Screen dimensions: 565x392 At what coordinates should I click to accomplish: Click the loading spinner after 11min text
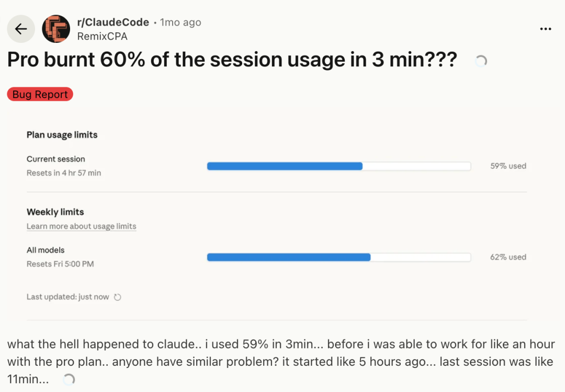pyautogui.click(x=69, y=379)
